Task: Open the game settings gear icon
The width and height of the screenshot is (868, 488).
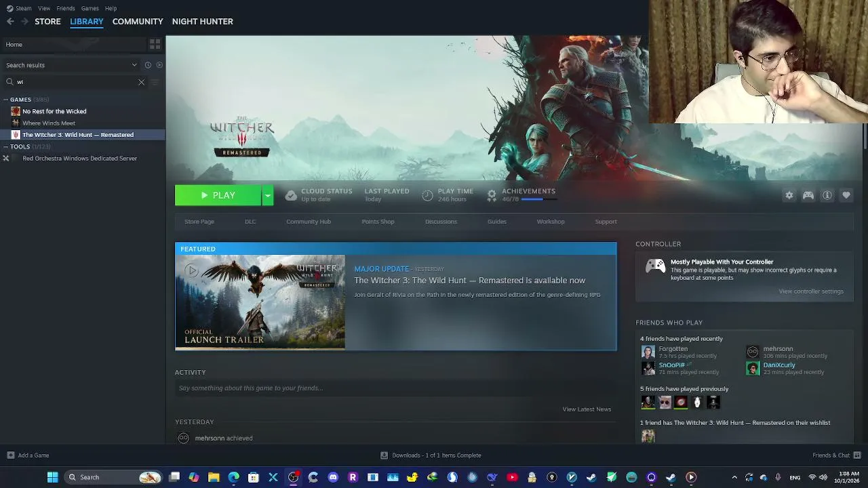Action: point(789,195)
